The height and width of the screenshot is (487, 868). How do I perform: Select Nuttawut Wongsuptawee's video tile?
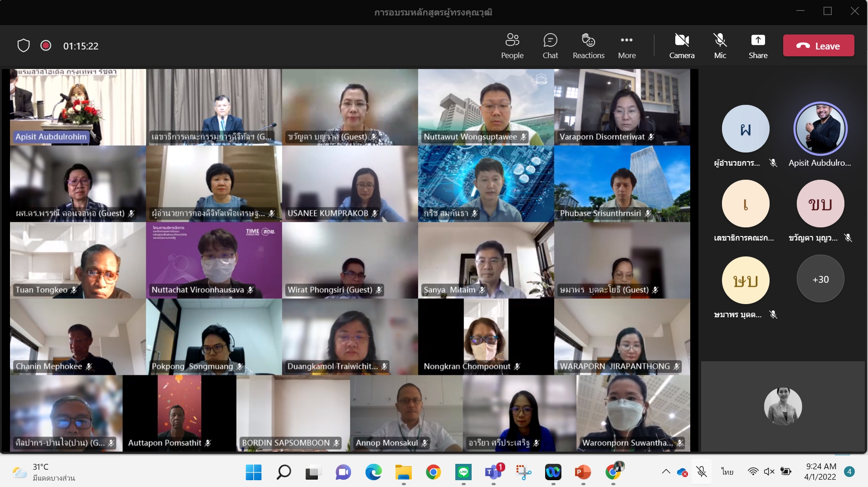(486, 107)
